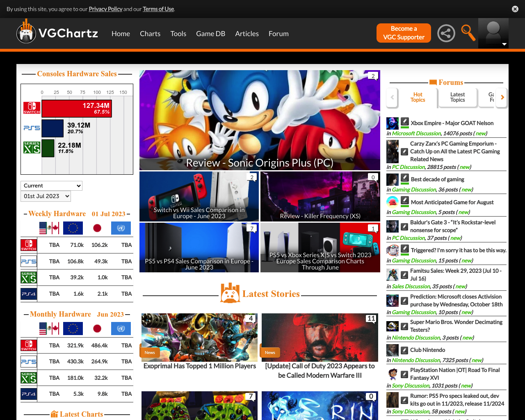Click the latest-post icon for Best decade of gaming
This screenshot has height=420, width=525.
pos(405,179)
